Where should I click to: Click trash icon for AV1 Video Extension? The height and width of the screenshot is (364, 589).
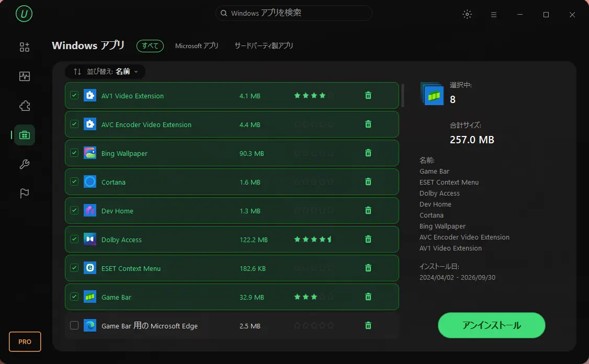pos(368,95)
